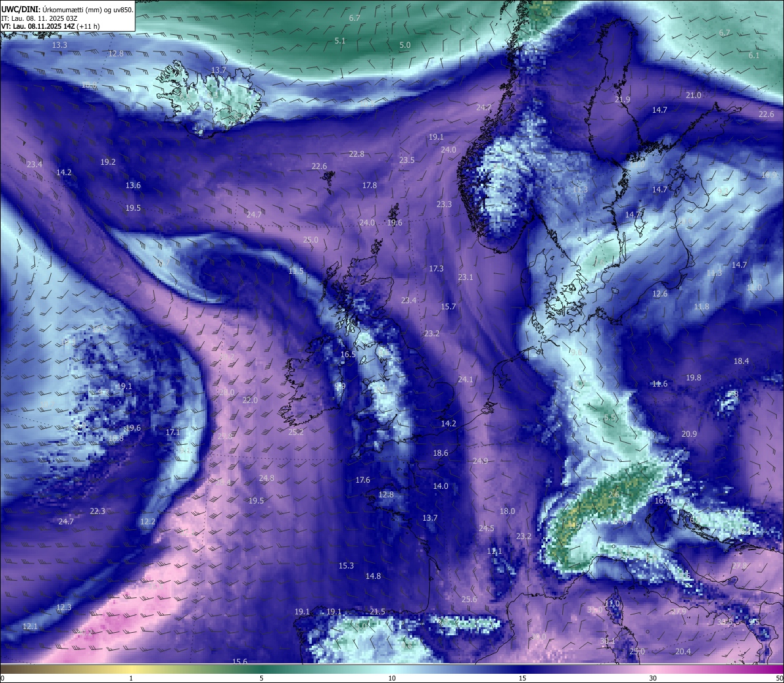Click the 22.0 value label
The height and width of the screenshot is (683, 784).
coord(250,401)
